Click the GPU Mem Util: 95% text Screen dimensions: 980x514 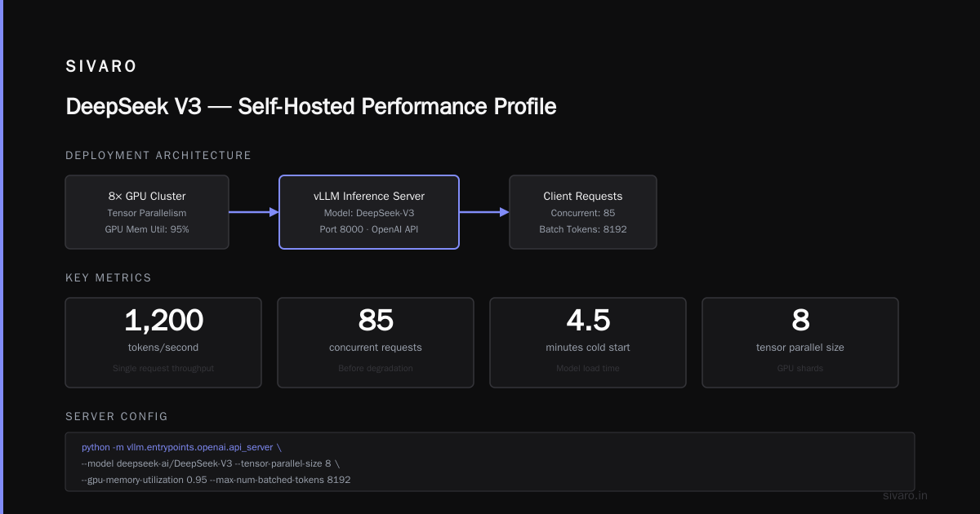(x=147, y=229)
